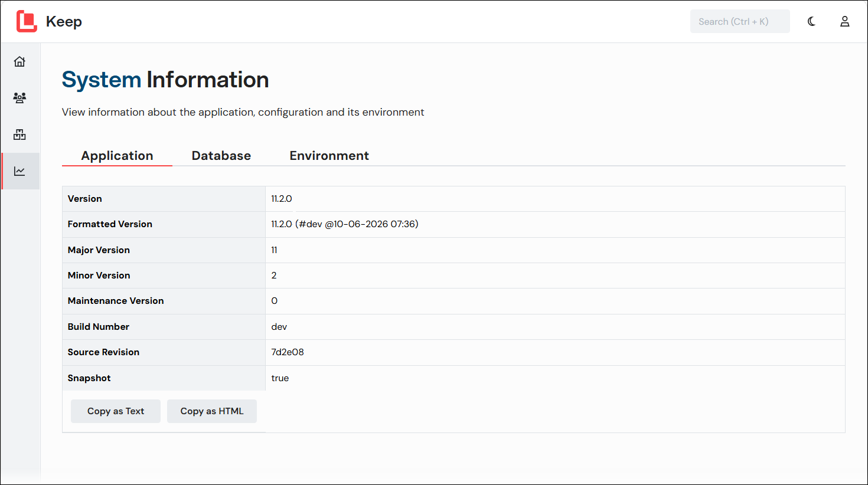
Task: Click the Major Version value 11
Action: tap(274, 250)
